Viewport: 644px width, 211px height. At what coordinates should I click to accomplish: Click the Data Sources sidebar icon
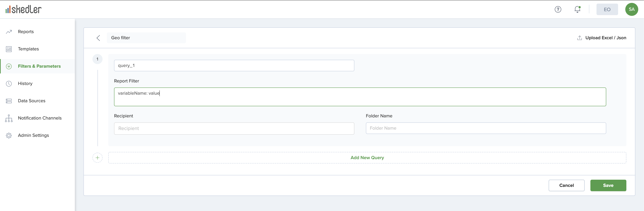click(9, 101)
